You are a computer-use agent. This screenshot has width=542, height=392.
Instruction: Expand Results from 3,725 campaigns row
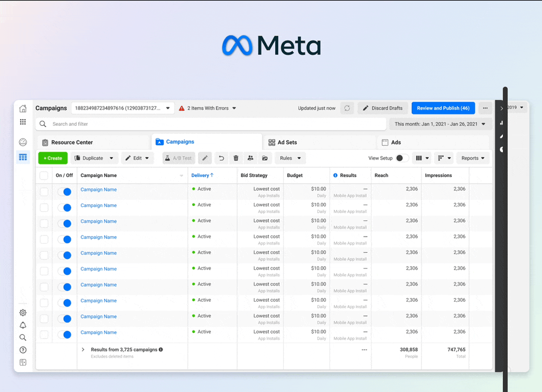(83, 349)
